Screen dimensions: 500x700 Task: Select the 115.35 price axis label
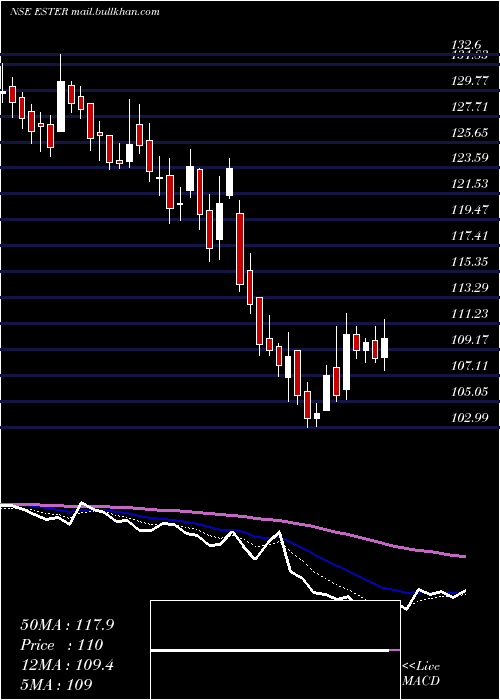[x=470, y=261]
